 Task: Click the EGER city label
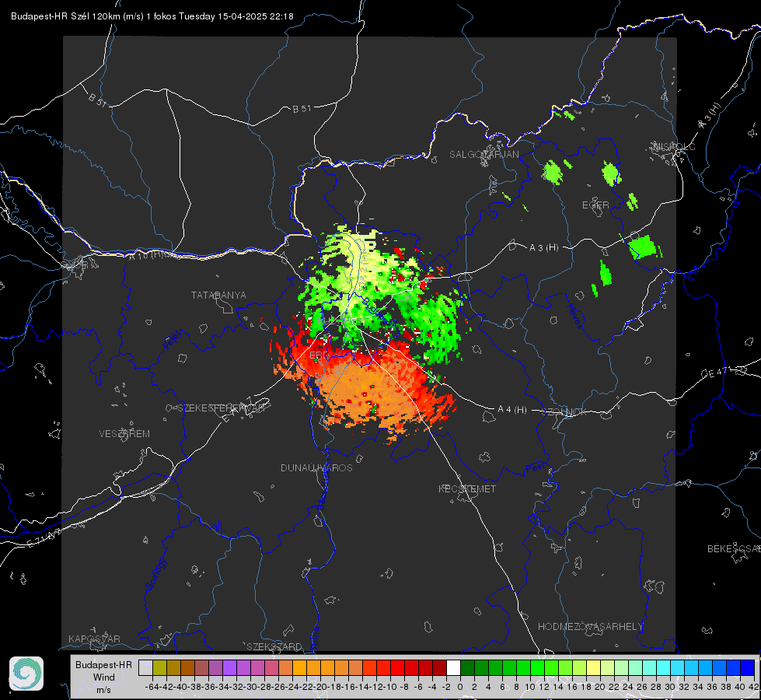point(595,205)
